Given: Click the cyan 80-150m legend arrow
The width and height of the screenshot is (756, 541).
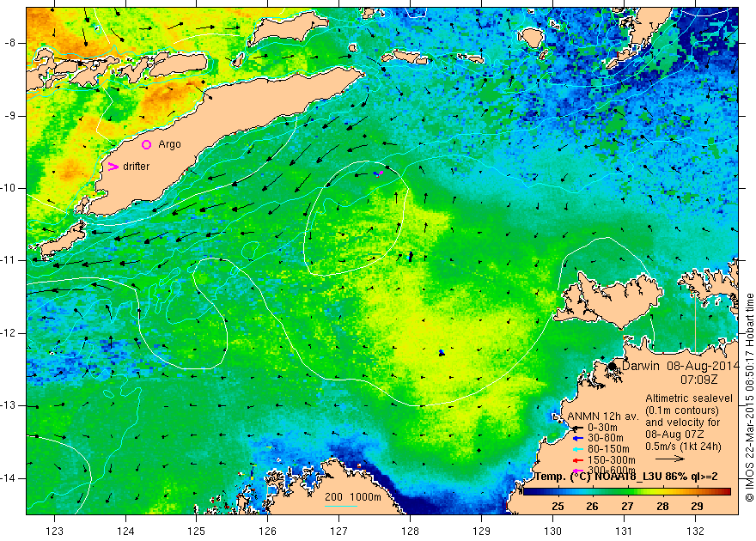Looking at the screenshot, I should [x=577, y=449].
